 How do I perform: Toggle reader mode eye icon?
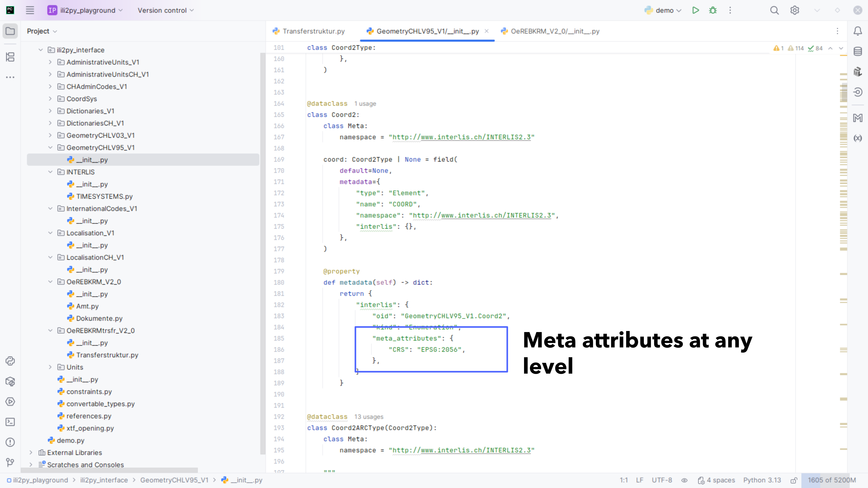pos(684,480)
